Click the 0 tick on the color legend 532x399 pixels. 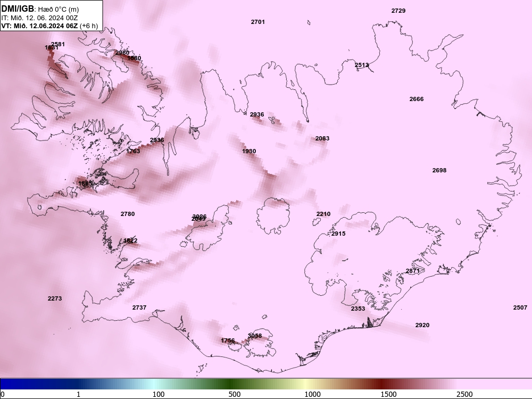pyautogui.click(x=3, y=394)
